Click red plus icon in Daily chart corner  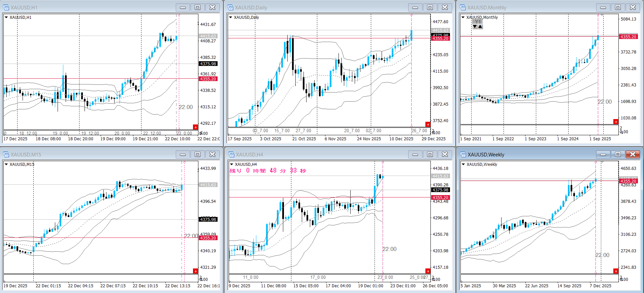click(x=428, y=124)
